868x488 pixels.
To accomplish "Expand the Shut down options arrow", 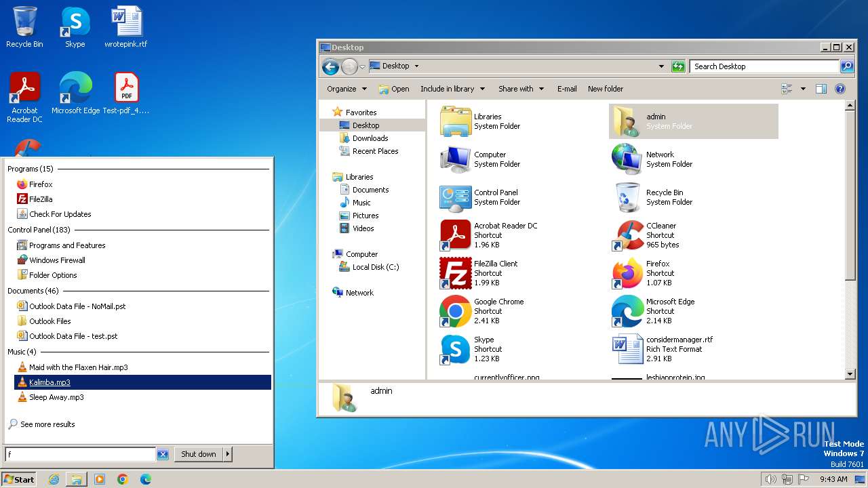I will point(228,454).
